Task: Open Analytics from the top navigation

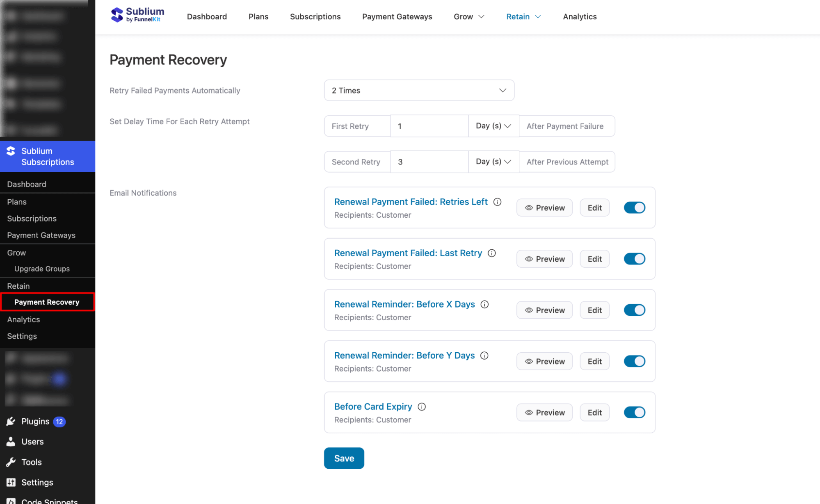Action: pos(580,16)
